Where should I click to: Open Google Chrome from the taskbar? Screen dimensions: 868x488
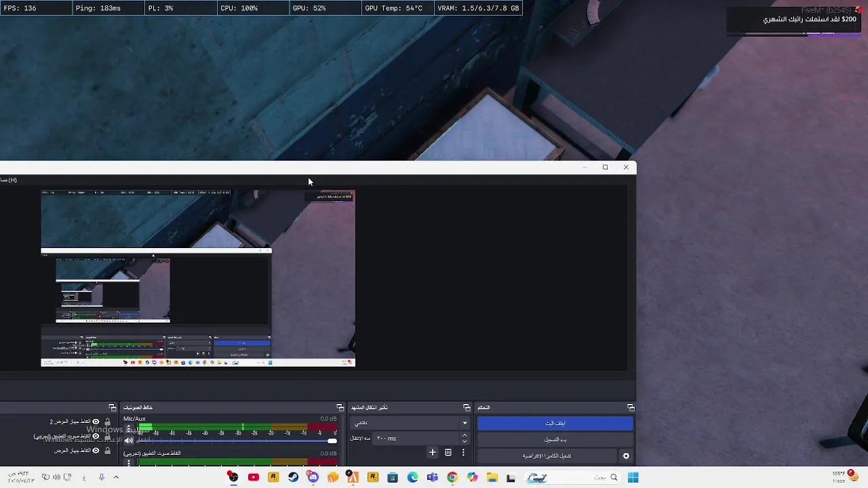click(452, 477)
